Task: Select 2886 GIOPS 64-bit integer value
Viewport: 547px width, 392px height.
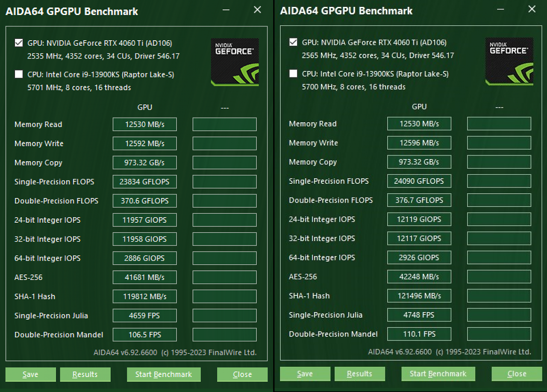Action: coord(145,258)
